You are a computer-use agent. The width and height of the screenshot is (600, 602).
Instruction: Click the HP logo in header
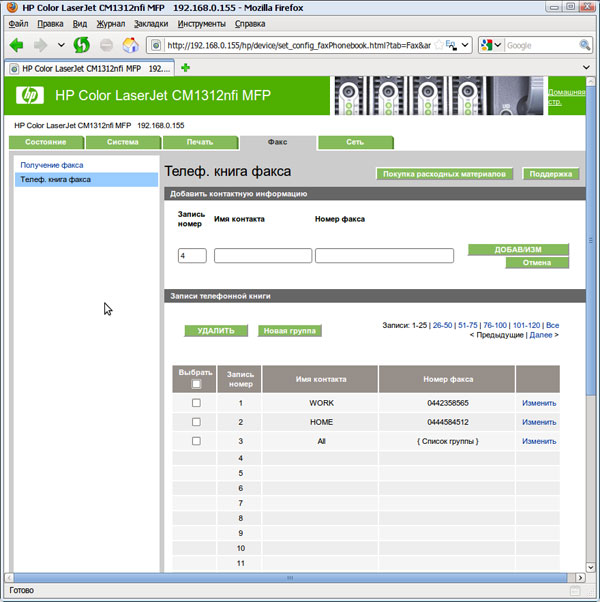pos(30,95)
